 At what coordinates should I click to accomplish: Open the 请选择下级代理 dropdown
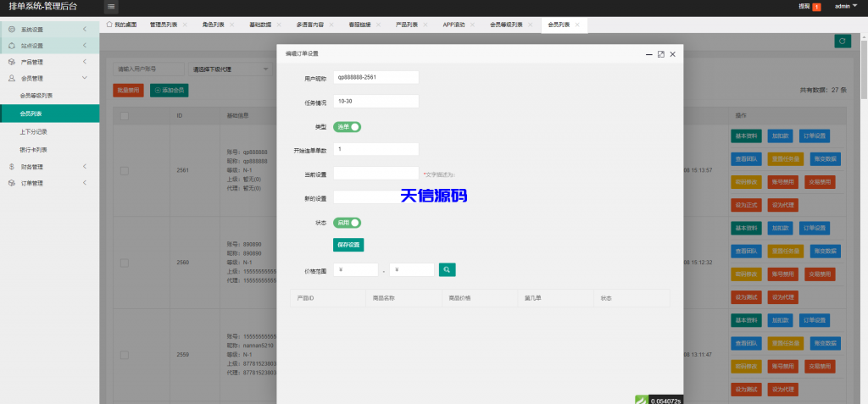[x=231, y=69]
